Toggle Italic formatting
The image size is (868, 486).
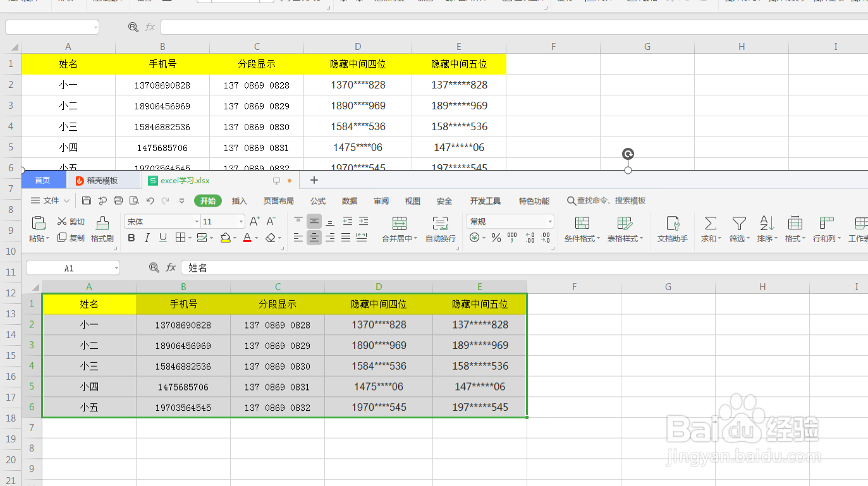click(x=147, y=238)
